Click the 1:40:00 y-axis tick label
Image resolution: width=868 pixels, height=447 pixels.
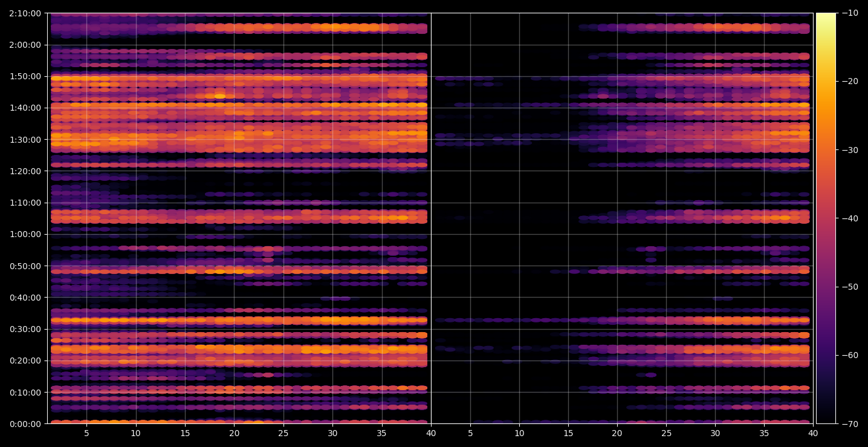(x=25, y=108)
